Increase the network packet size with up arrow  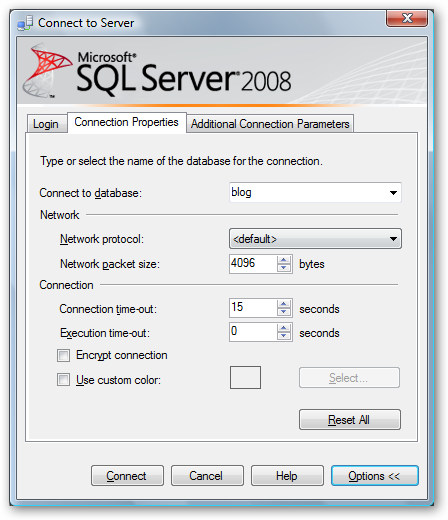(284, 260)
